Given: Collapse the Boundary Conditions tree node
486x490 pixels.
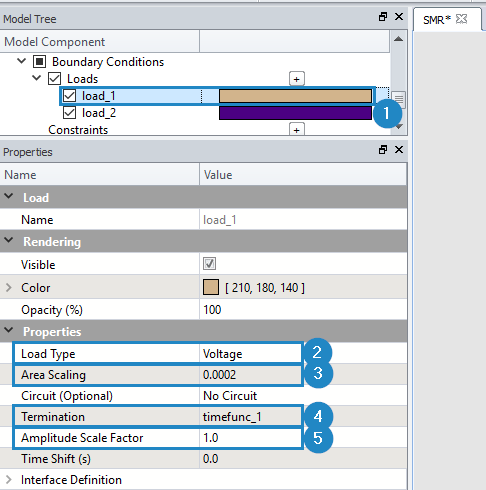Looking at the screenshot, I should point(22,61).
